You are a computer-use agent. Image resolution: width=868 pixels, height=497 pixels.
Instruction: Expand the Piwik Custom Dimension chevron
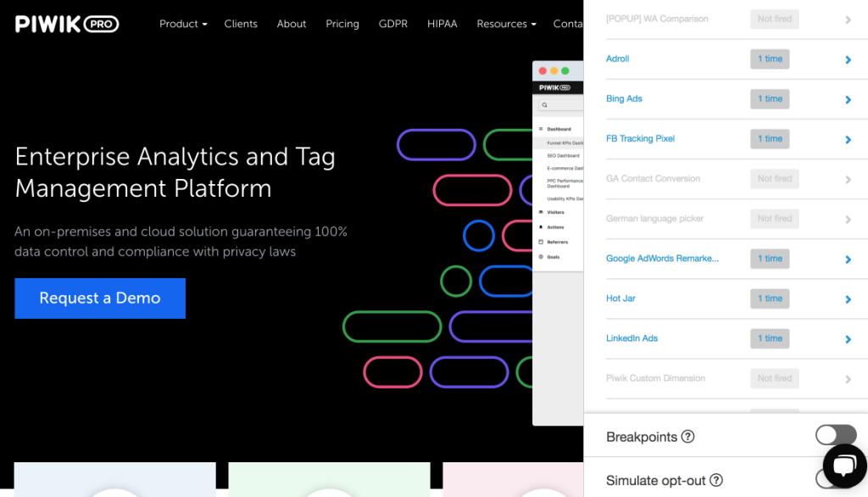(848, 378)
